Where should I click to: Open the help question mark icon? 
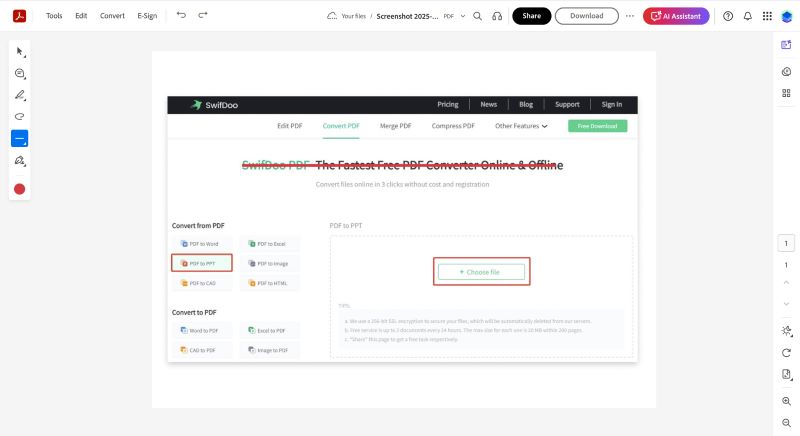coord(728,16)
